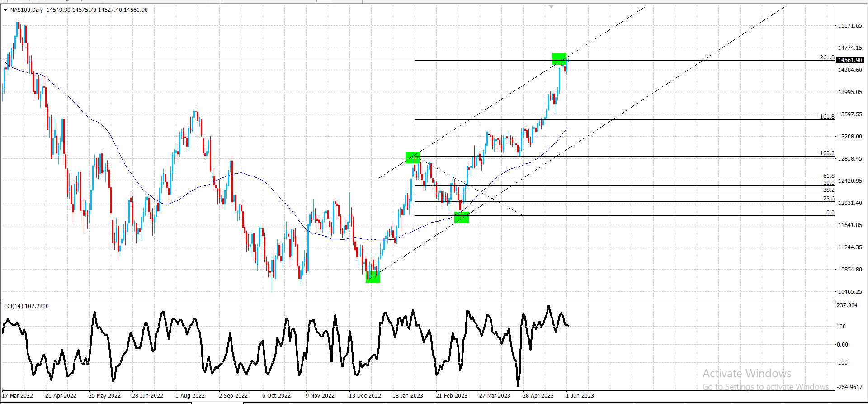Click the 1 Jun 2023 date label
This screenshot has height=404, width=868.
click(x=580, y=396)
